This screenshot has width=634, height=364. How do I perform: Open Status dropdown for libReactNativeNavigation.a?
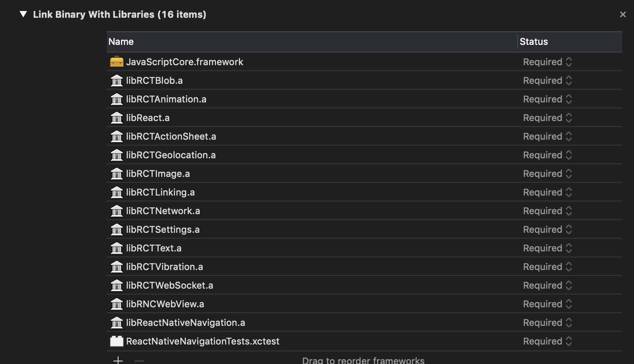pyautogui.click(x=547, y=323)
